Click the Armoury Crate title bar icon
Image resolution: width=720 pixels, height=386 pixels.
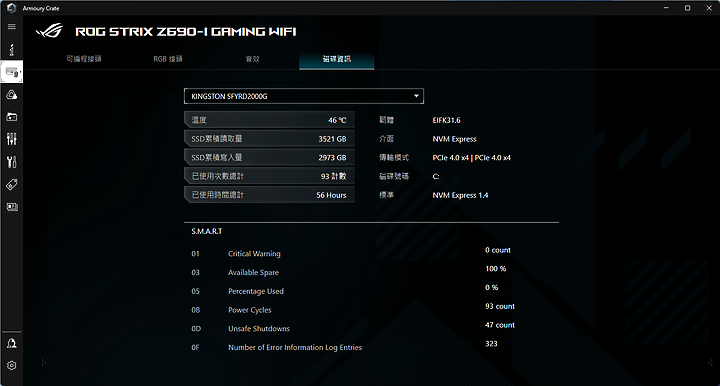(11, 8)
